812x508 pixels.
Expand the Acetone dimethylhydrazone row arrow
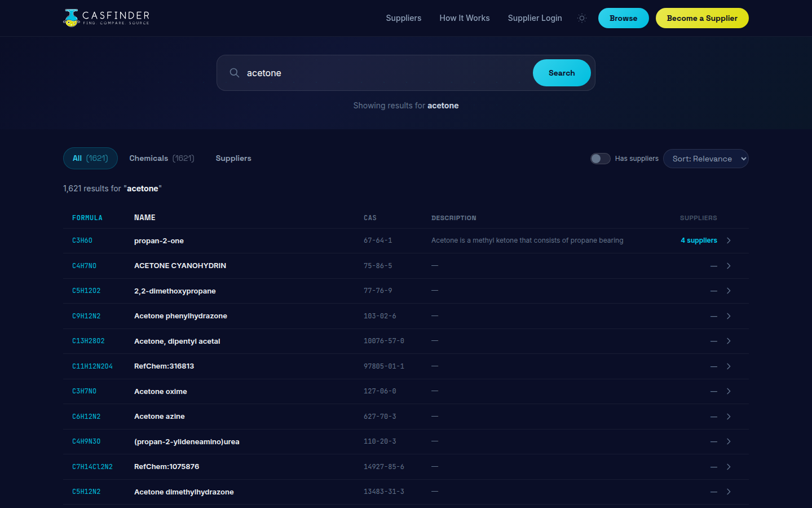pyautogui.click(x=729, y=492)
